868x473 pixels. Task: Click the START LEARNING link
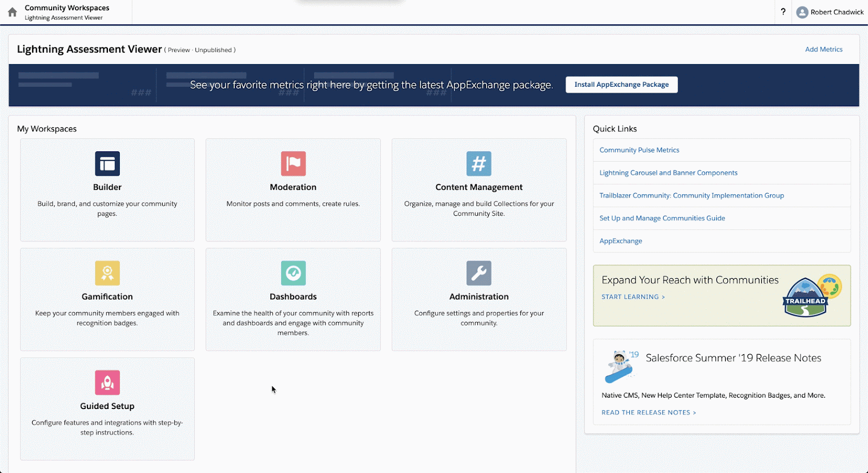pos(633,297)
